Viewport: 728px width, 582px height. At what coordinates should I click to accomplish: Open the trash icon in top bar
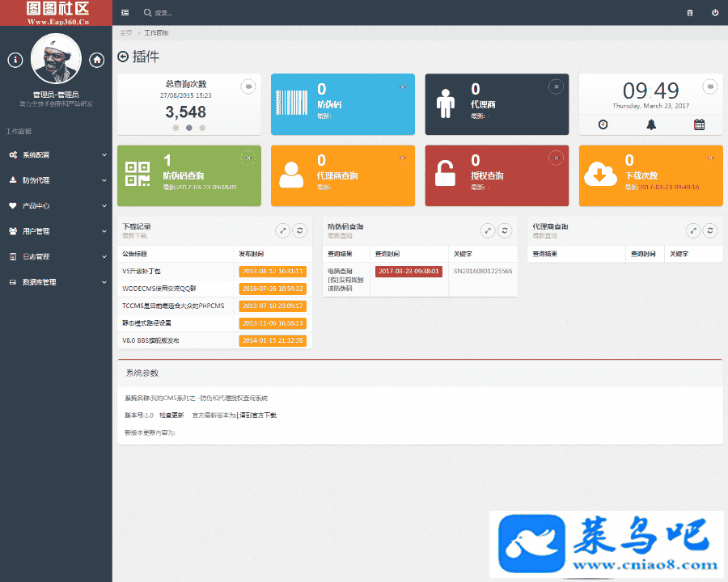[689, 13]
